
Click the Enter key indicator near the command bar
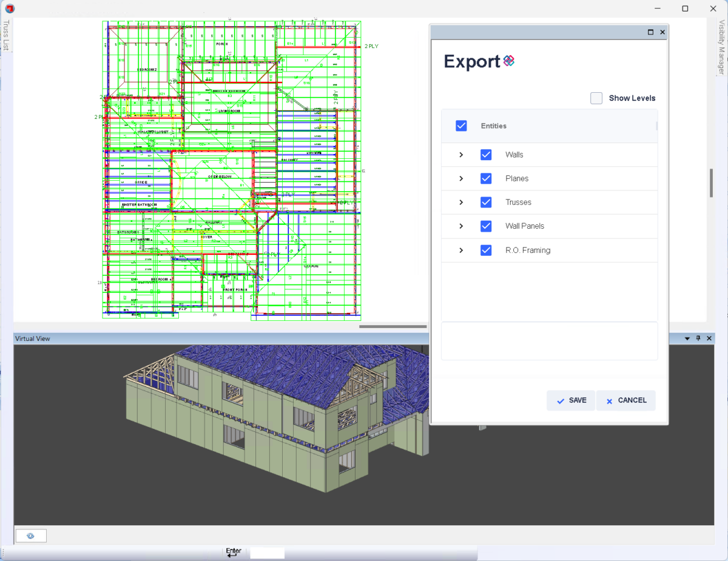pos(234,551)
